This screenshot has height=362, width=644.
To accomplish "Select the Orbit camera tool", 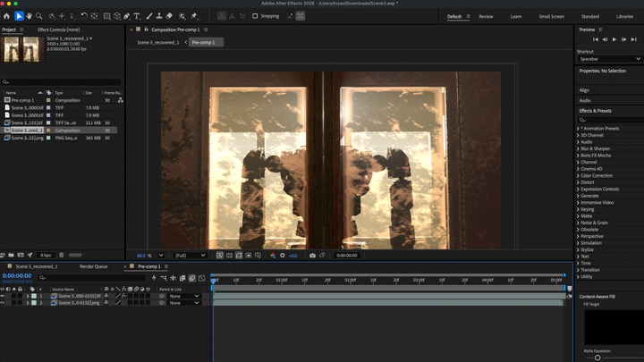I will coord(52,16).
